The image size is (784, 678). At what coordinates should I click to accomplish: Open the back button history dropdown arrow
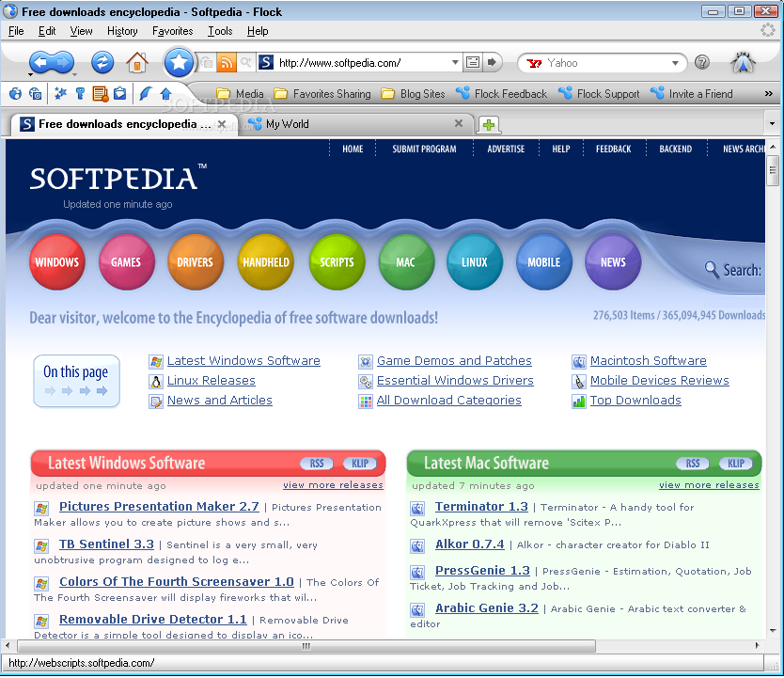coord(30,75)
